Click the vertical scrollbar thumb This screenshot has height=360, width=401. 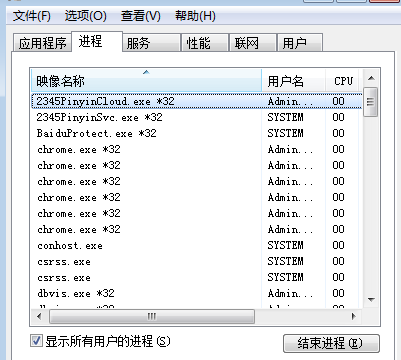[x=370, y=102]
